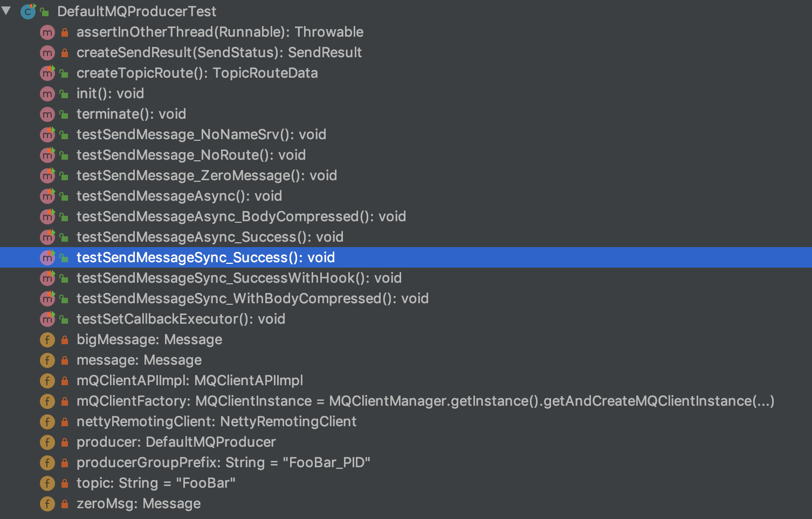Select the mQClientFactory field entry
Image resolution: width=812 pixels, height=519 pixels.
(425, 401)
